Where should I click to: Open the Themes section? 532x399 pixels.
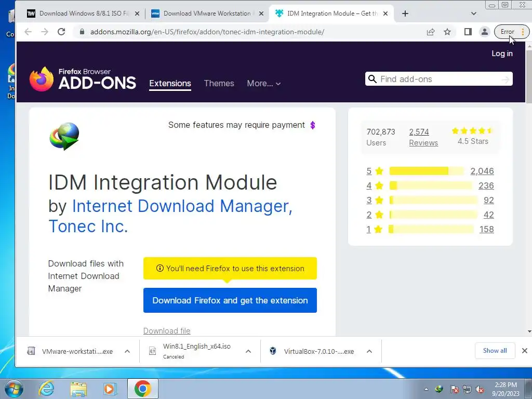point(219,84)
